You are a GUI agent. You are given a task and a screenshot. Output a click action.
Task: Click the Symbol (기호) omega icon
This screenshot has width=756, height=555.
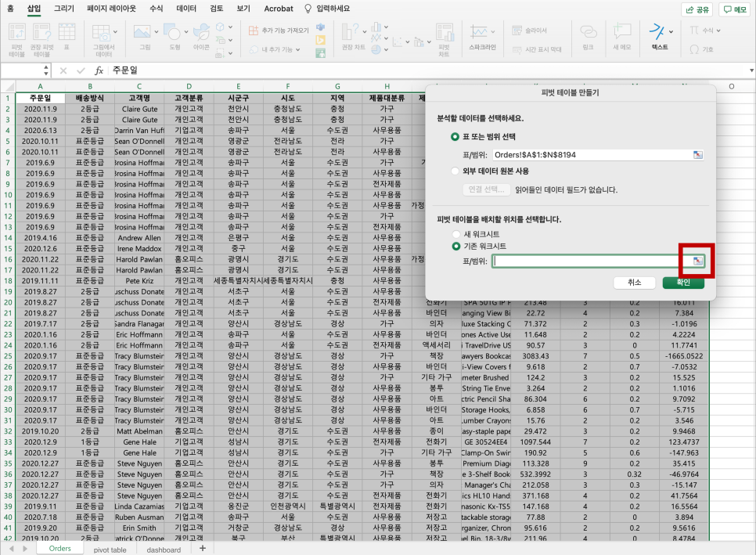click(x=694, y=49)
